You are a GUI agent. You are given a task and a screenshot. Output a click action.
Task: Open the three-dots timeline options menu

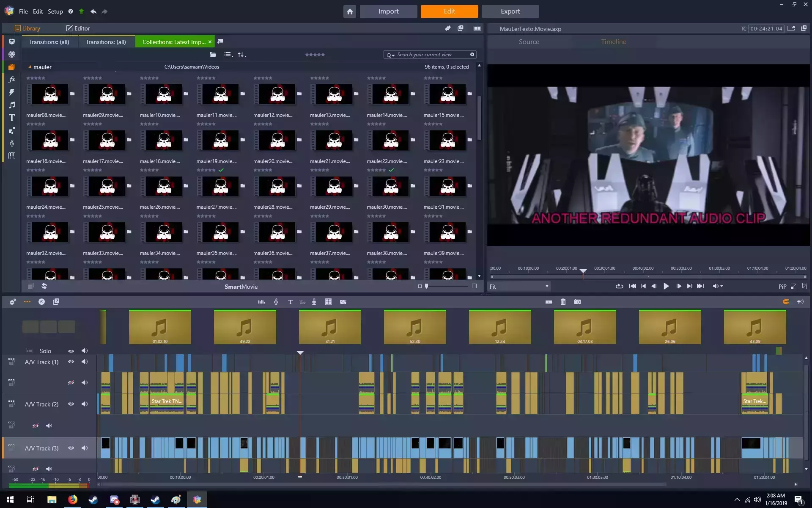[x=27, y=302]
